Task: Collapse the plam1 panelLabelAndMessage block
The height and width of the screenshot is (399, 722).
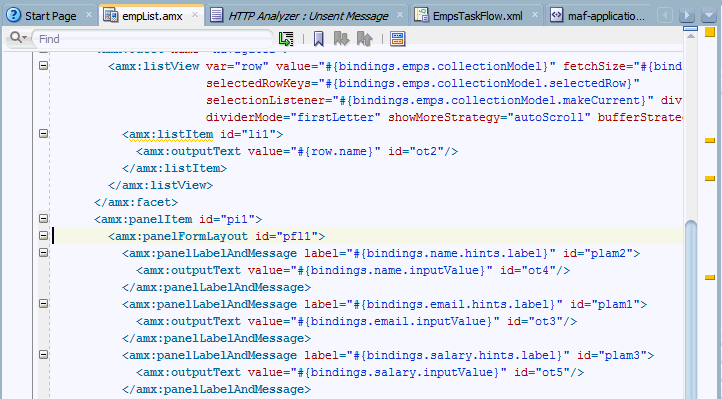Action: 43,304
